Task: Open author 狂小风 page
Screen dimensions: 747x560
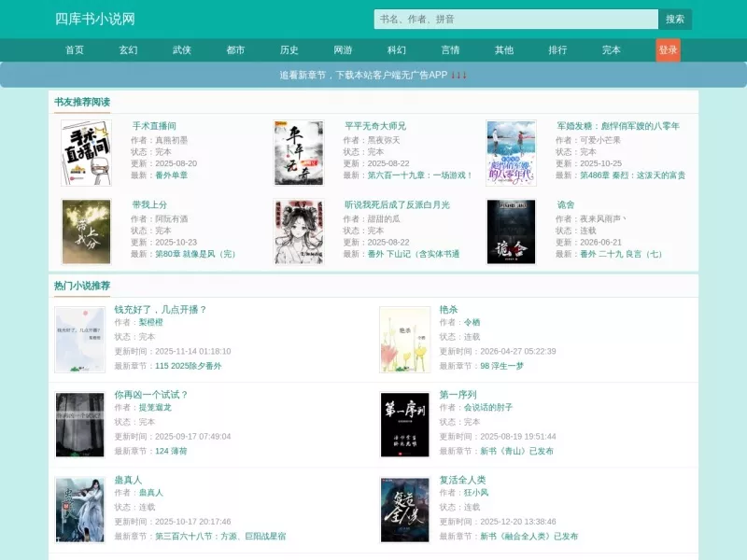Action: click(476, 493)
